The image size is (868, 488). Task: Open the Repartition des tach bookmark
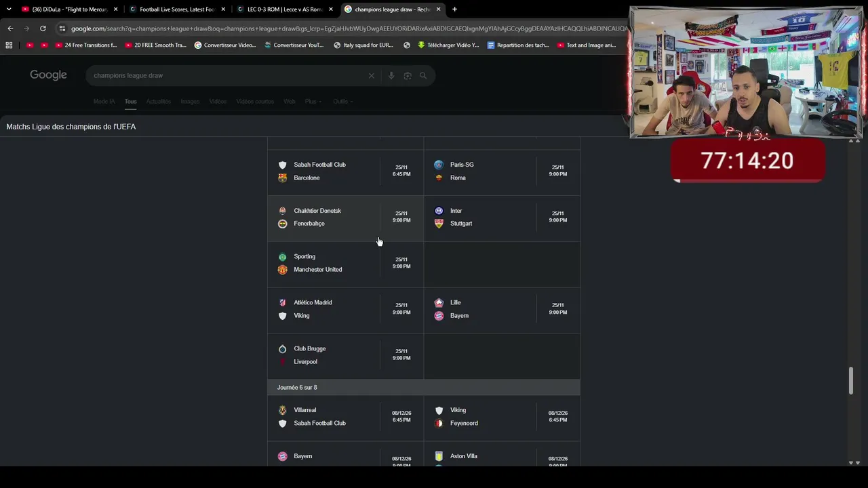click(518, 45)
